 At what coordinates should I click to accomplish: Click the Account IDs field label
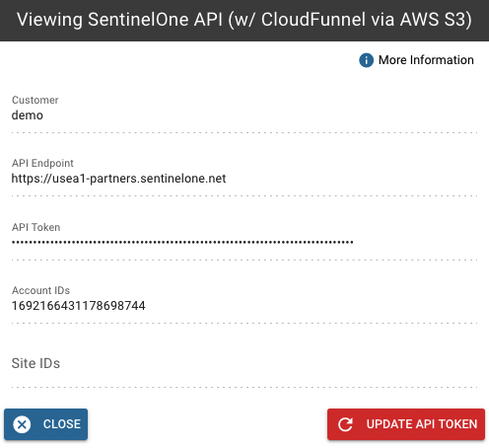(40, 290)
